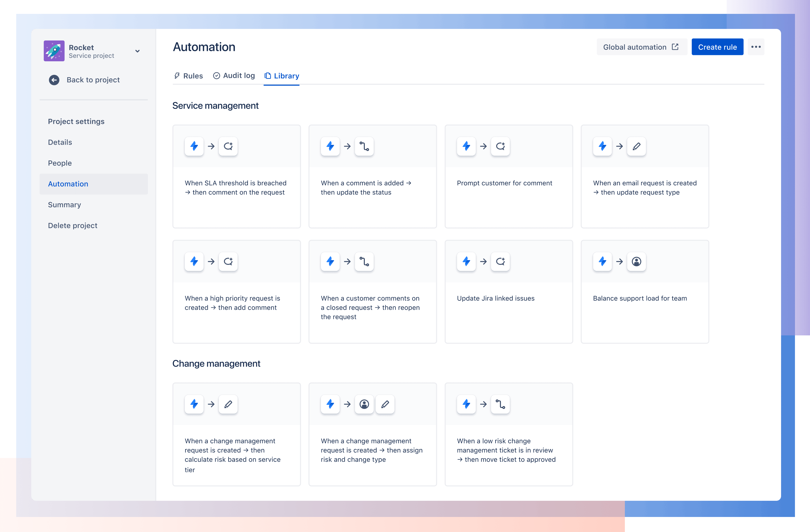Screen dimensions: 810x532
Task: Click the refresh/reopen icon on closed request rule
Action: 365,261
